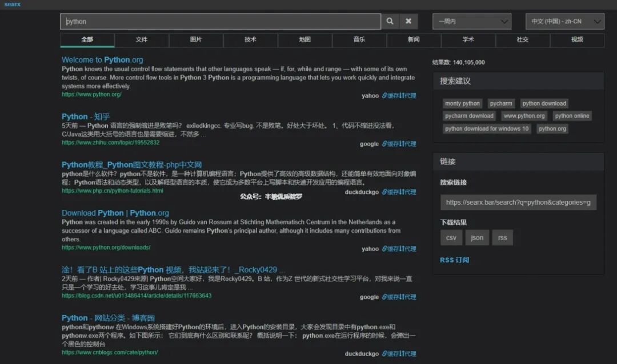Open the Download Python | Python.org result
The width and height of the screenshot is (617, 364).
pos(115,213)
